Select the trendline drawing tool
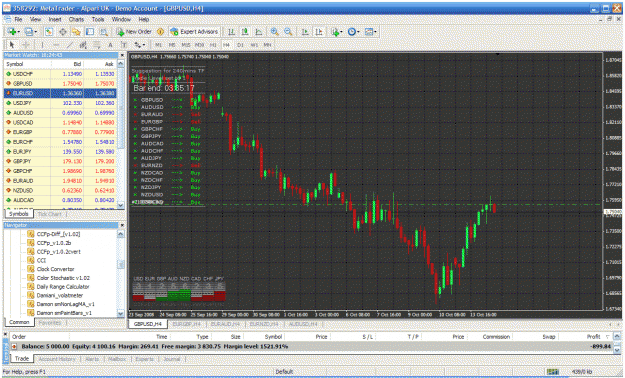This screenshot has height=378, width=625. [x=70, y=45]
